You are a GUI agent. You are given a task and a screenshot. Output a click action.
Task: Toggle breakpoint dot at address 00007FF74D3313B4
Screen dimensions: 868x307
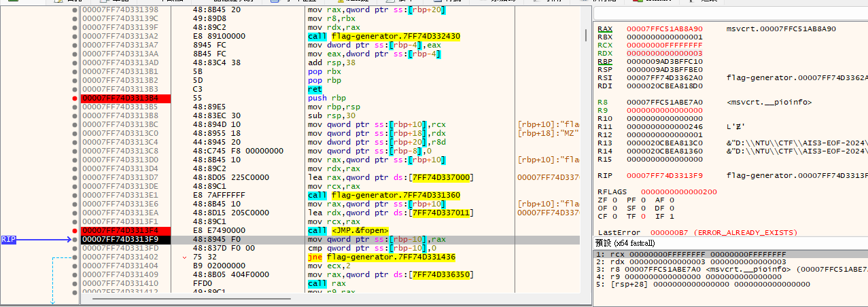pyautogui.click(x=75, y=98)
